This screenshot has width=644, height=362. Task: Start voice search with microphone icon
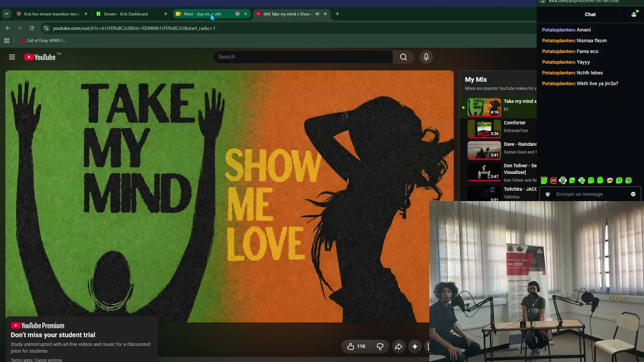(426, 57)
